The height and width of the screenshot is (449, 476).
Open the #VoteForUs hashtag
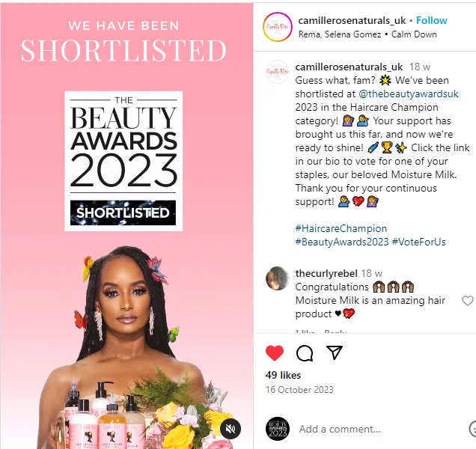click(x=419, y=242)
